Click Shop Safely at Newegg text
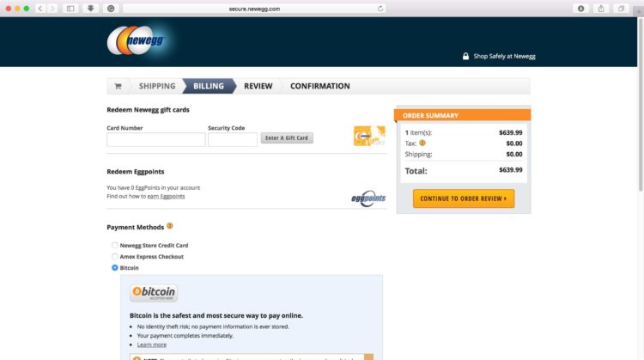The image size is (644, 360). point(504,57)
